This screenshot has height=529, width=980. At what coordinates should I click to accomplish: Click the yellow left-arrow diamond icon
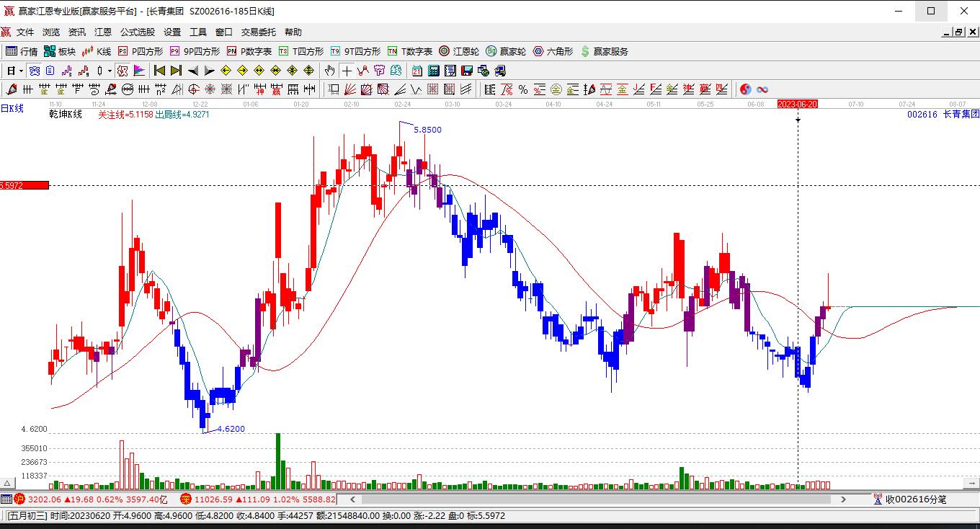pyautogui.click(x=226, y=71)
